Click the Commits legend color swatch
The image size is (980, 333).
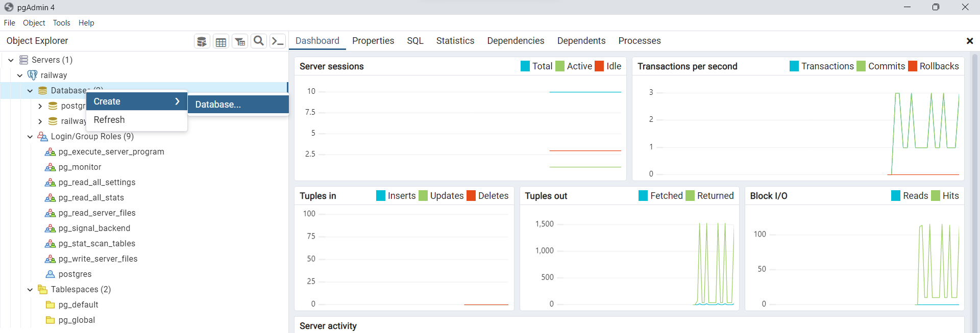[x=861, y=66]
